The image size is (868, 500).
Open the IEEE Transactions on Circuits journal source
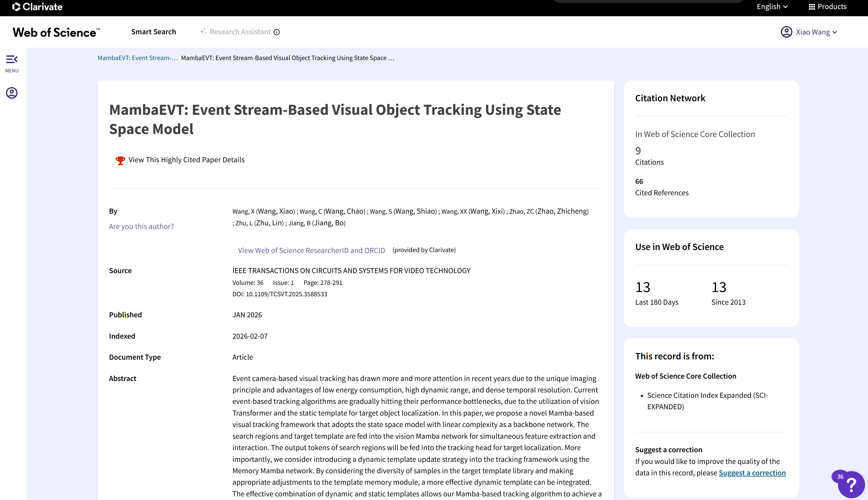[x=351, y=271]
